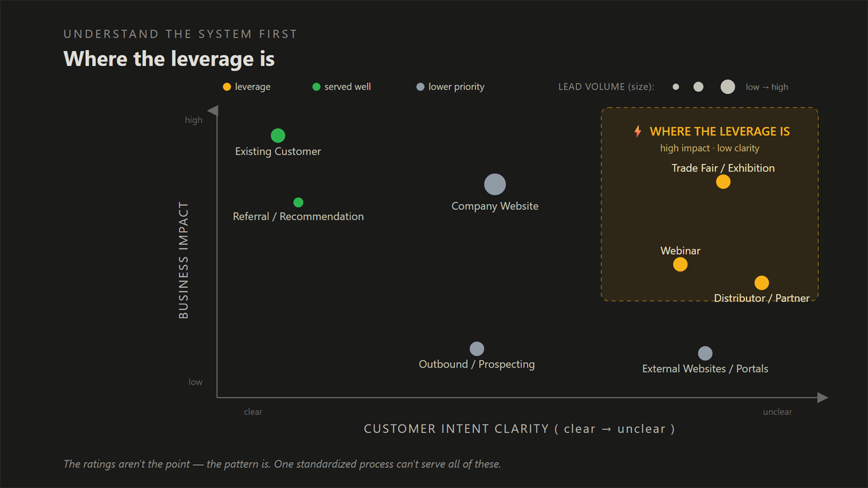Screen dimensions: 868x488
Task: Click the green Existing Customer bubble
Action: [x=278, y=136]
